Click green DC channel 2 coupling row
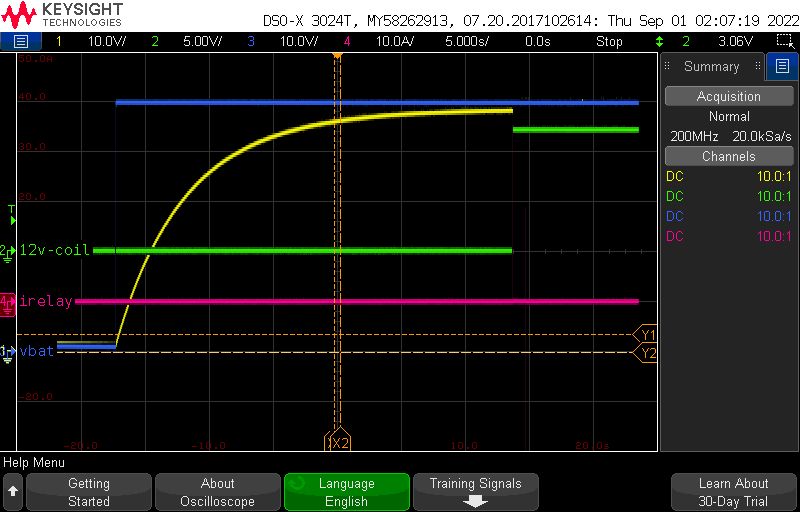The height and width of the screenshot is (512, 800). click(729, 196)
